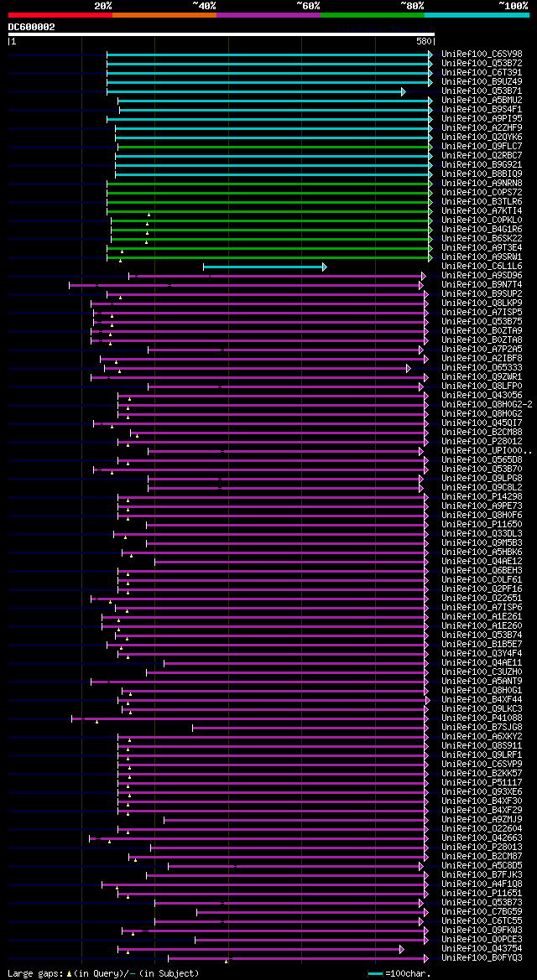The image size is (537, 980).
Task: Select the UniRef100_B0FYQ3 label
Action: [482, 957]
